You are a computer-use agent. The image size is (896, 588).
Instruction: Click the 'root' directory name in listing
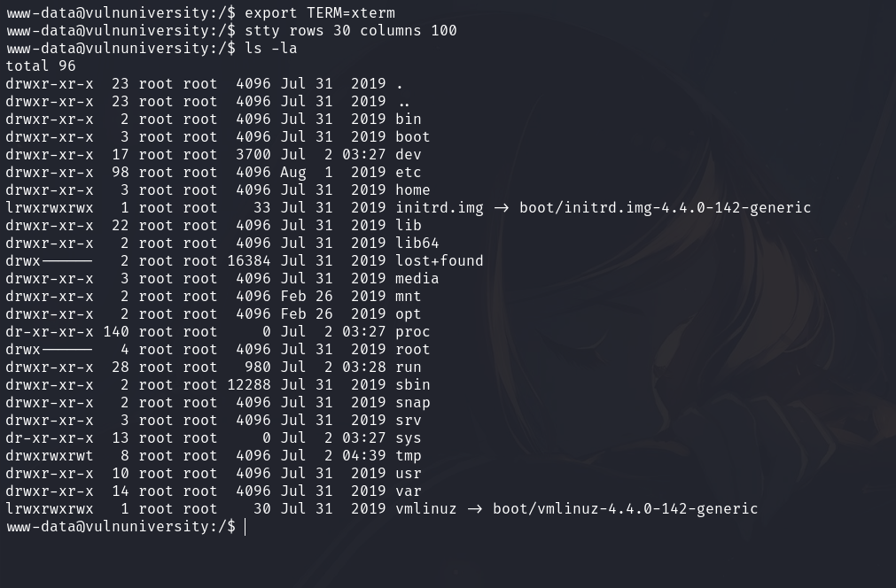coord(413,350)
